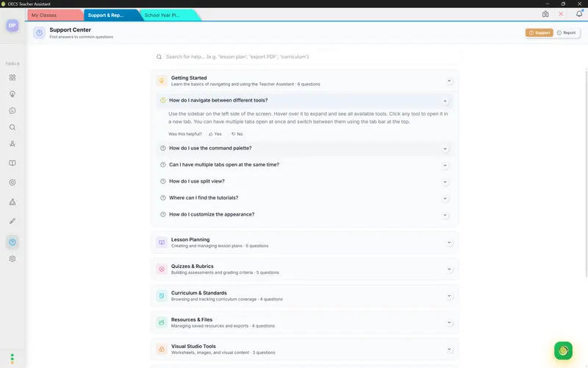Expand the Curriculum & Standards section
Screen dimensions: 588x368
[x=449, y=296]
